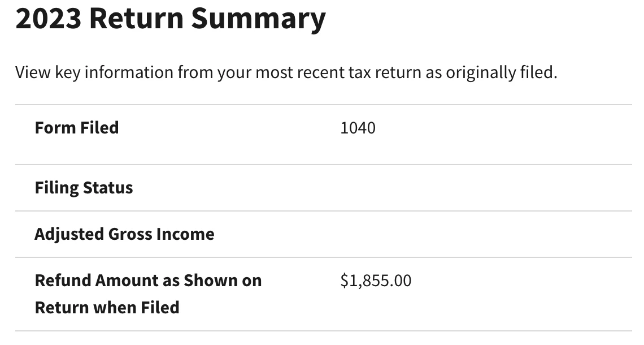
Task: Click the word Gross in the income label
Action: pos(130,234)
